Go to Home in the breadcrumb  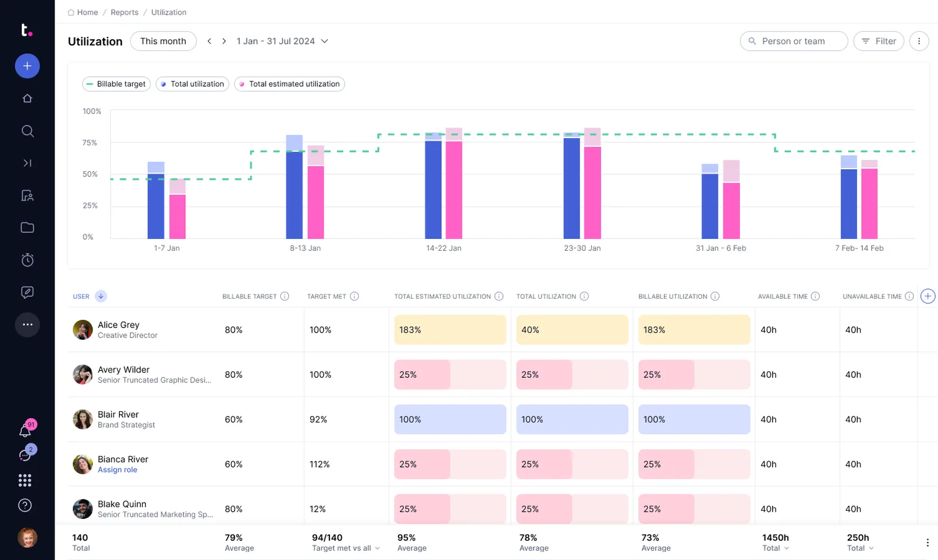[x=87, y=12]
